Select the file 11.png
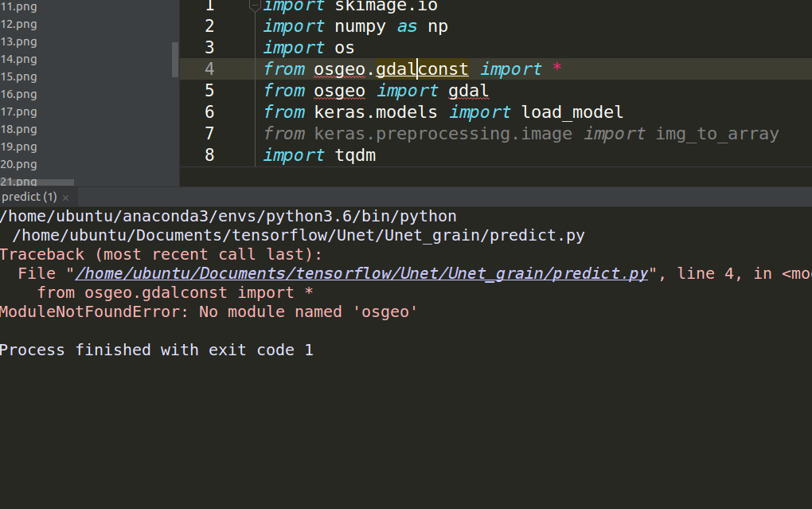The image size is (812, 509). [20, 6]
